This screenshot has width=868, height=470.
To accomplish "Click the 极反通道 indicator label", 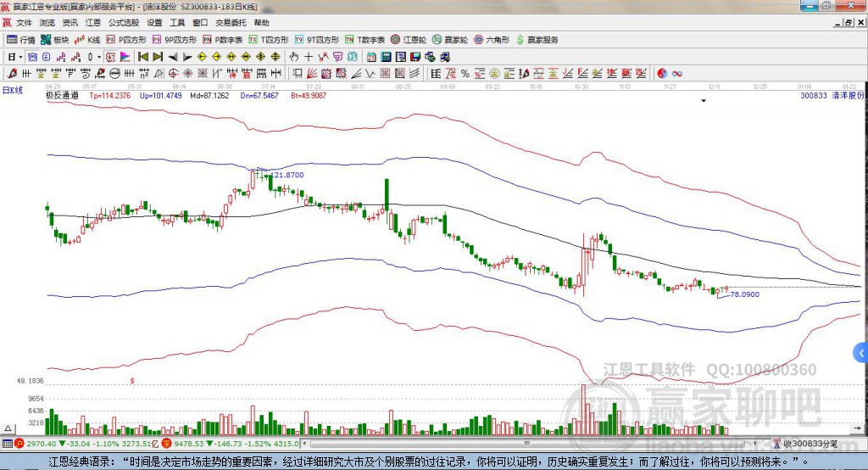I will click(62, 95).
